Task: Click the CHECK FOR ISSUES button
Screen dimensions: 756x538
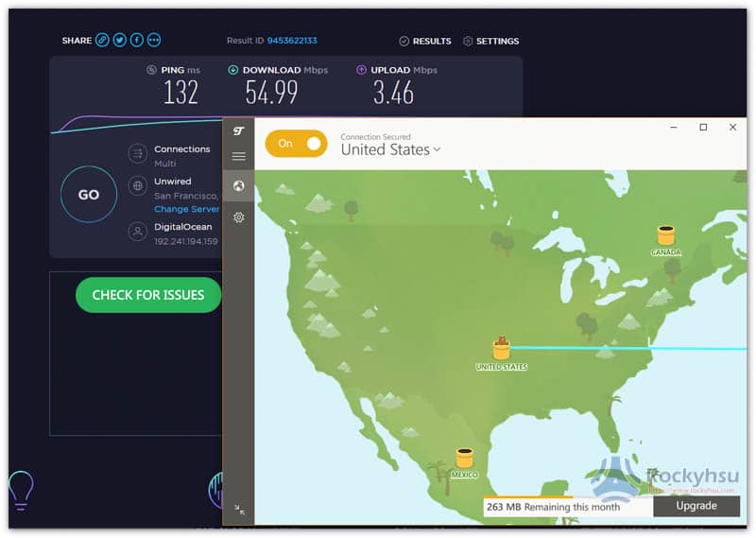Action: pos(148,295)
